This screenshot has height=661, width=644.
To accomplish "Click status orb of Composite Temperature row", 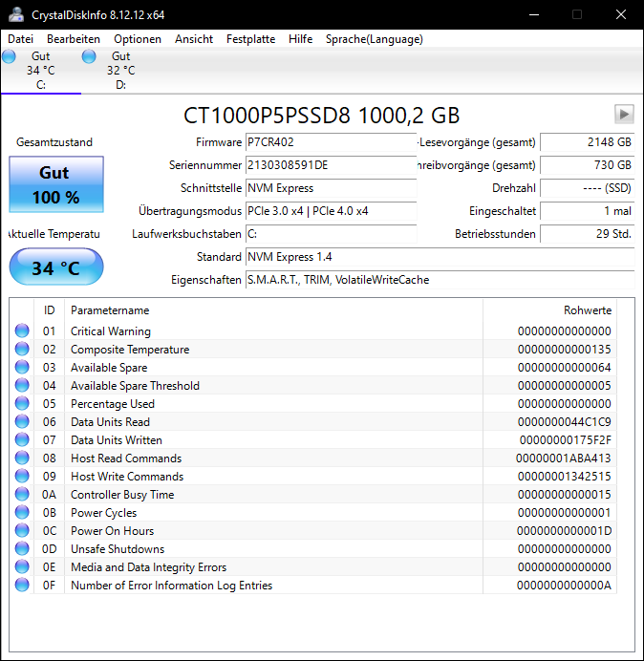I will 22,349.
